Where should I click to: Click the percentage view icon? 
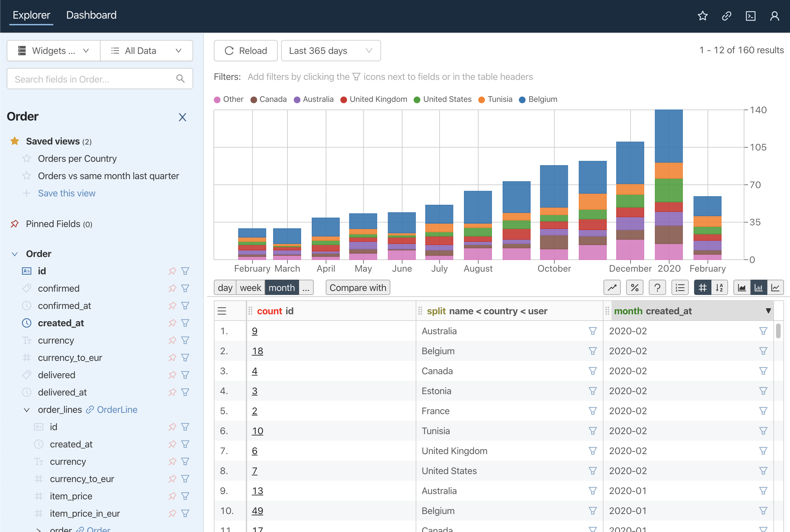coord(634,287)
